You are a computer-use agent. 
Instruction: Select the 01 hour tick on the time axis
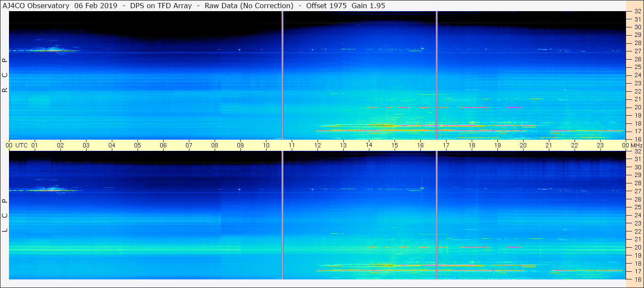click(35, 145)
